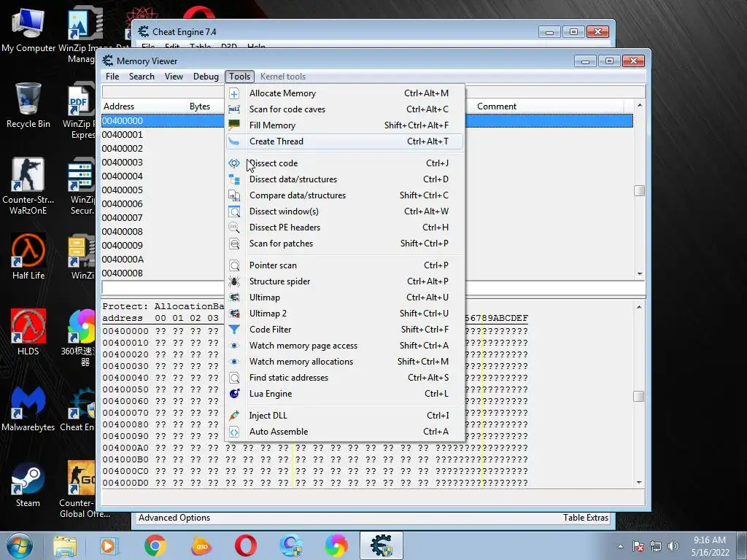Image resolution: width=747 pixels, height=560 pixels.
Task: Click the Ultimap icon
Action: (x=234, y=297)
